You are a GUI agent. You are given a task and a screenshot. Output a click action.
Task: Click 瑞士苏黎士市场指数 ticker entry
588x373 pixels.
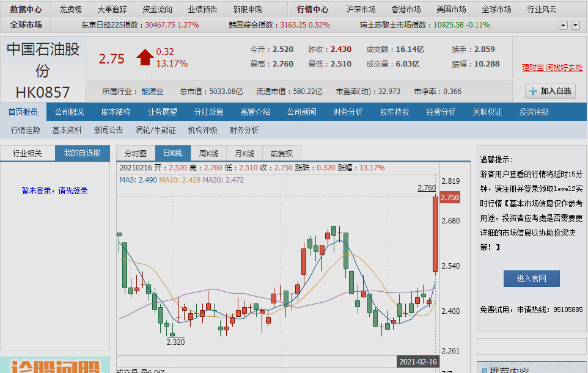[425, 25]
